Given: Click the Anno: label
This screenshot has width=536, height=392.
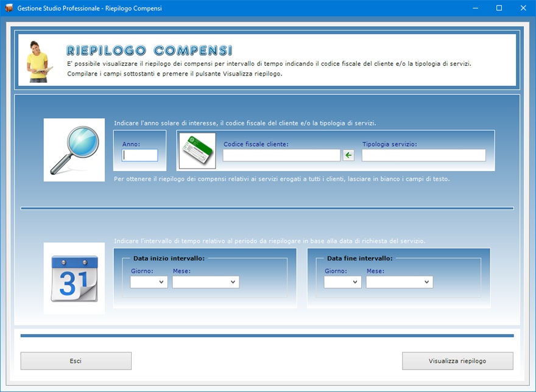Looking at the screenshot, I should point(132,144).
